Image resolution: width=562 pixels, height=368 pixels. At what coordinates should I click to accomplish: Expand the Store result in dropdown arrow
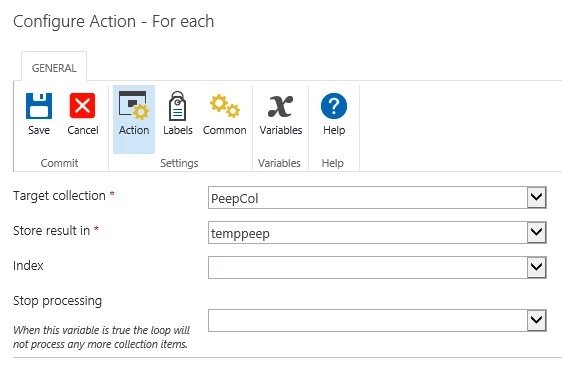coord(536,232)
